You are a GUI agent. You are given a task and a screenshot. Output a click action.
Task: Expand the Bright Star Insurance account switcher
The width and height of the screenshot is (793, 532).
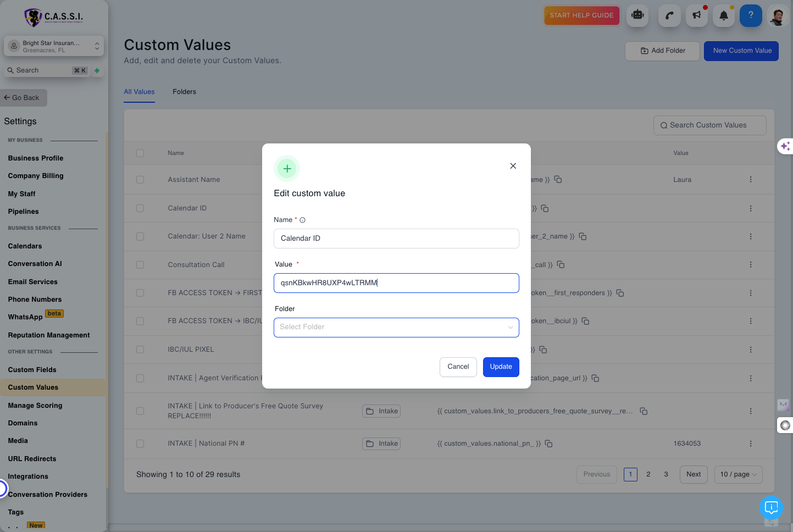(x=54, y=46)
